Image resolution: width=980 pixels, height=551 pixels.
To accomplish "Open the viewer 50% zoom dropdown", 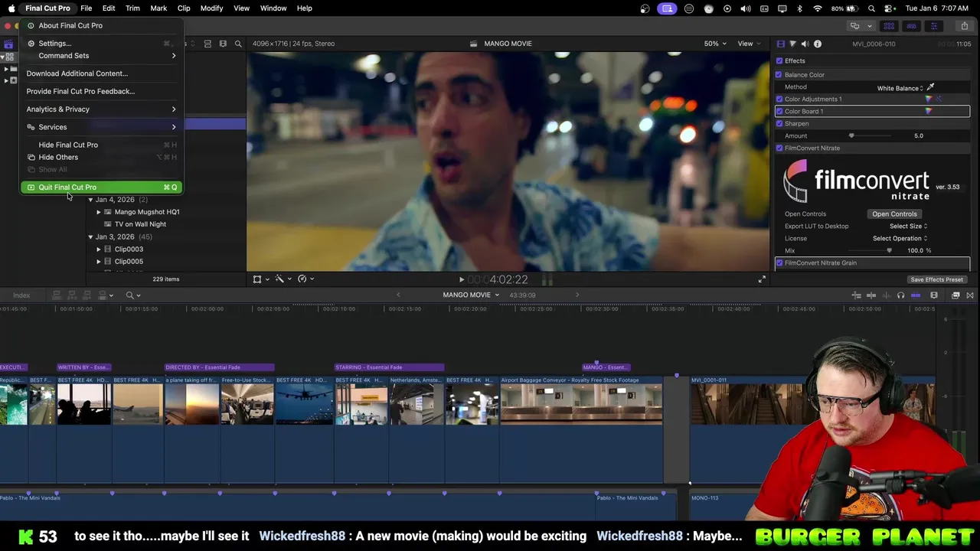I will (x=715, y=44).
